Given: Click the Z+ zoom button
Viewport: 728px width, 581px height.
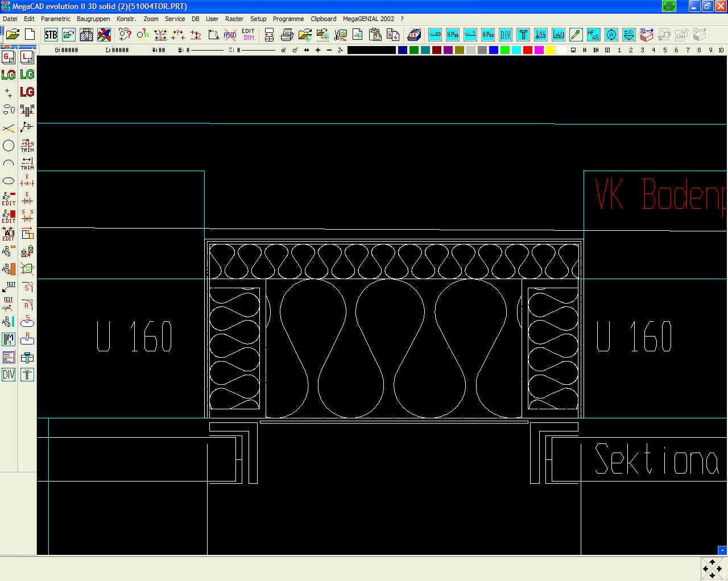Looking at the screenshot, I should pyautogui.click(x=341, y=50).
